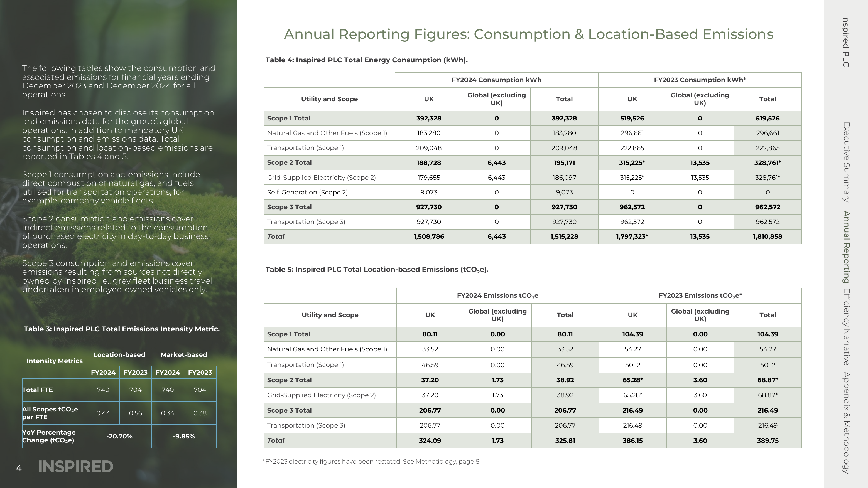Click the UK total cell 1,508,786
The width and height of the screenshot is (868, 488).
click(429, 236)
